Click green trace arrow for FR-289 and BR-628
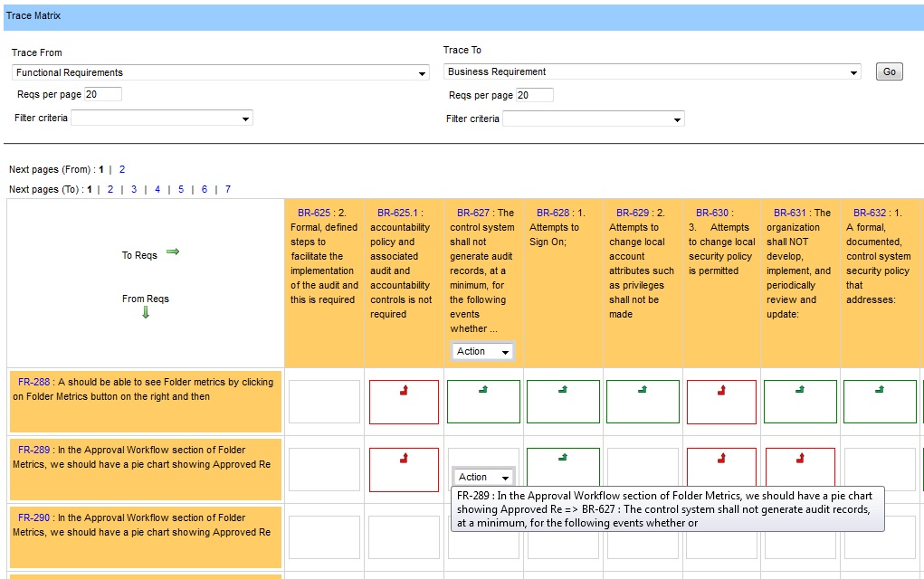The height and width of the screenshot is (579, 924). click(x=563, y=457)
